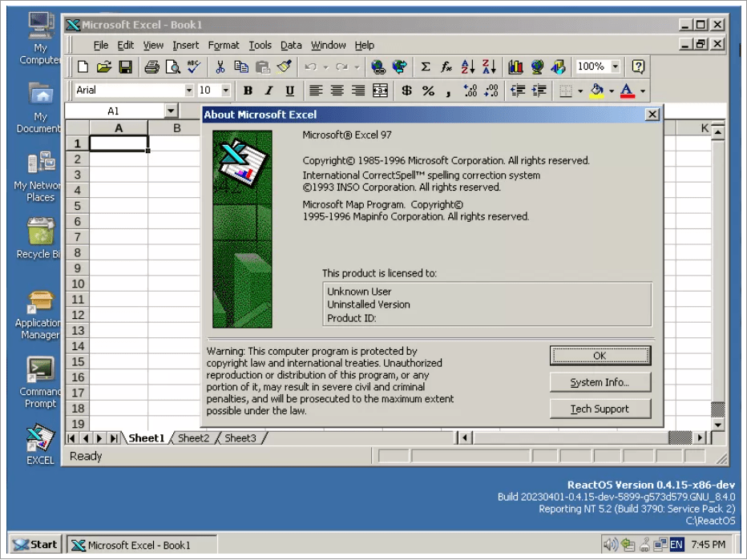The height and width of the screenshot is (560, 747).
Task: Switch to the Sheet2 tab
Action: tap(193, 438)
